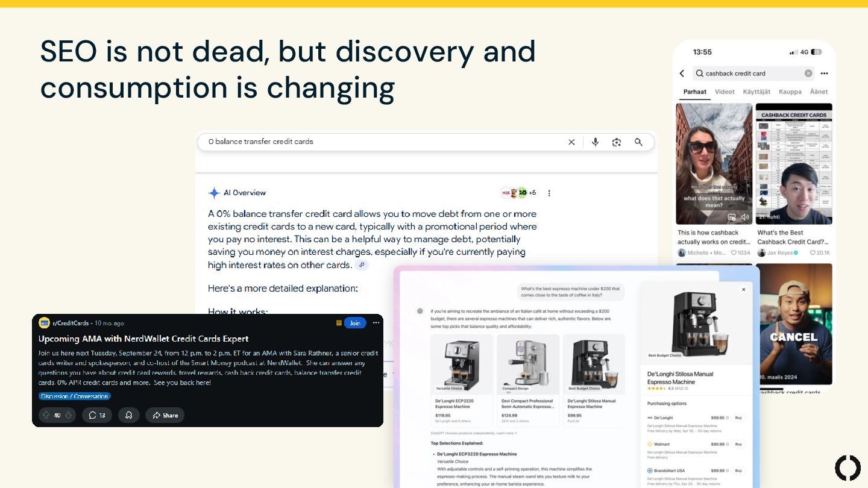Click the TikTok search input field

pos(754,74)
